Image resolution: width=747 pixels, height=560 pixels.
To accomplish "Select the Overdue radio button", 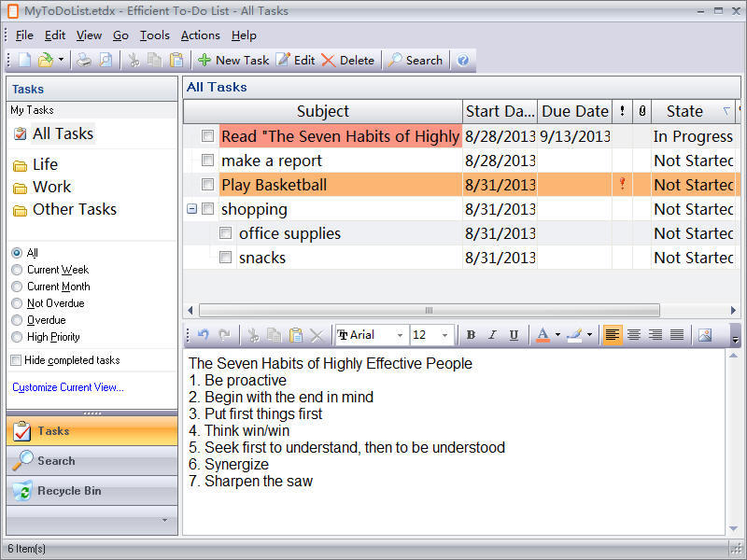I will pos(17,320).
